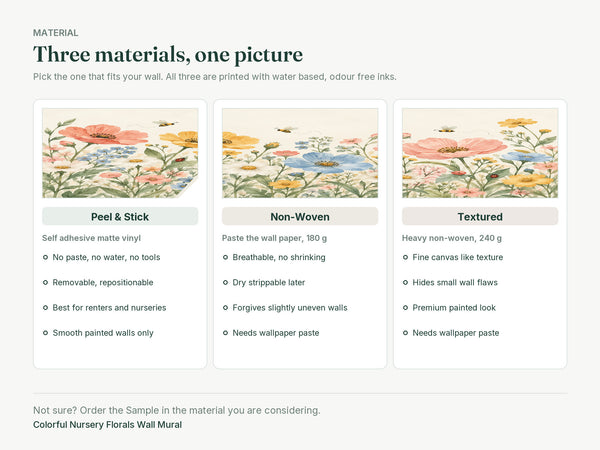Click the bullet icon beside 'Breathable, no shrinking'
Image resolution: width=600 pixels, height=450 pixels.
pos(225,258)
